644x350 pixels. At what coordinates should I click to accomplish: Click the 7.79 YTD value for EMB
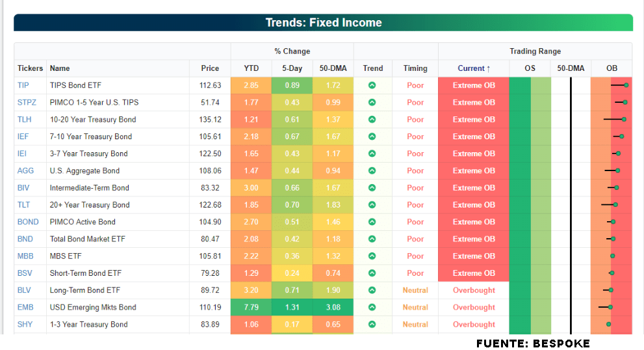coord(251,307)
